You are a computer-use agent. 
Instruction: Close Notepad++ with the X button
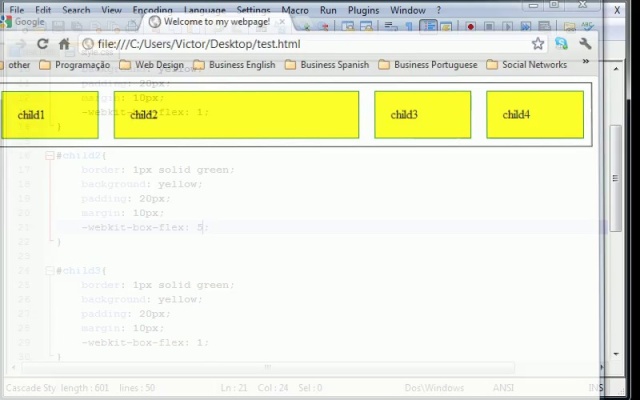pyautogui.click(x=617, y=10)
